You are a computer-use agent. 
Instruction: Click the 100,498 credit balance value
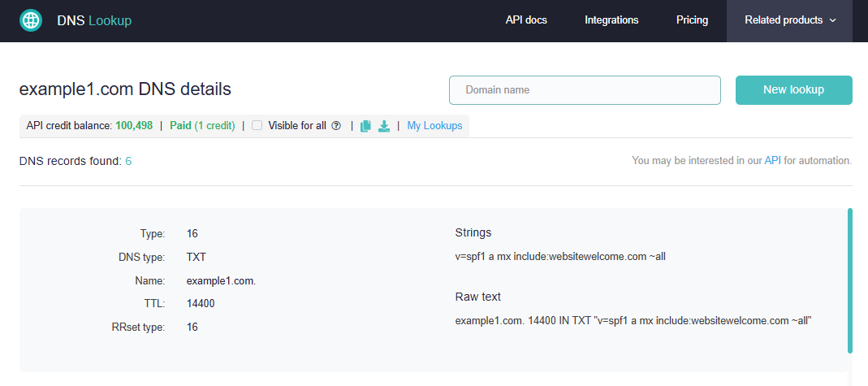click(x=134, y=126)
